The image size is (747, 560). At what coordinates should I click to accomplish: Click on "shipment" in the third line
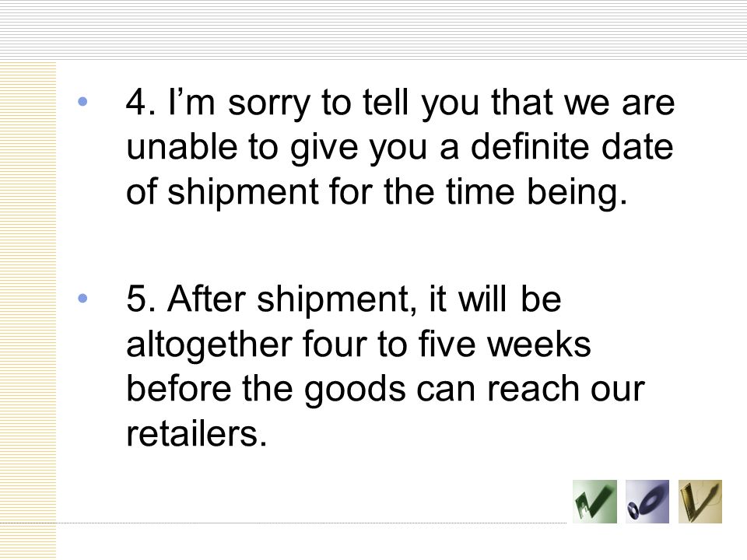[243, 194]
